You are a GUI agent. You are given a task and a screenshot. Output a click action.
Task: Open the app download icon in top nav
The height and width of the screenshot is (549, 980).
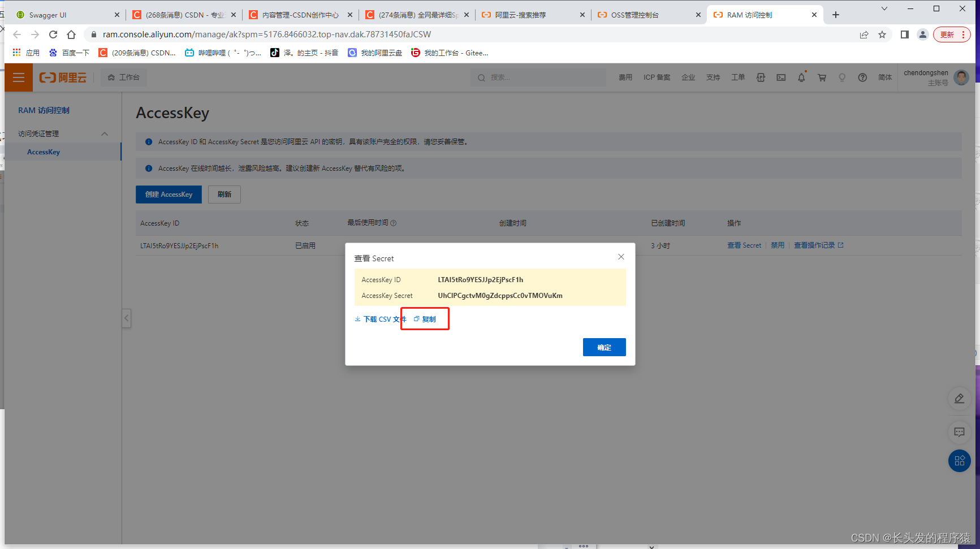[761, 77]
